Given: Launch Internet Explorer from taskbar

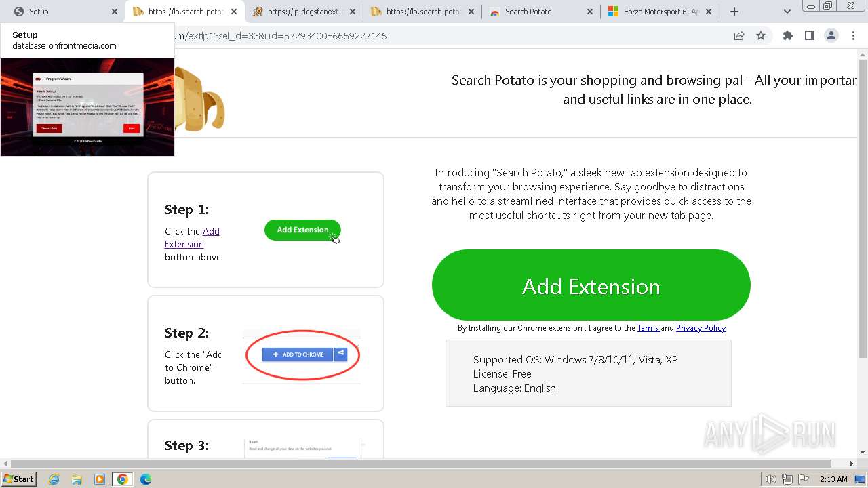Looking at the screenshot, I should pyautogui.click(x=54, y=479).
